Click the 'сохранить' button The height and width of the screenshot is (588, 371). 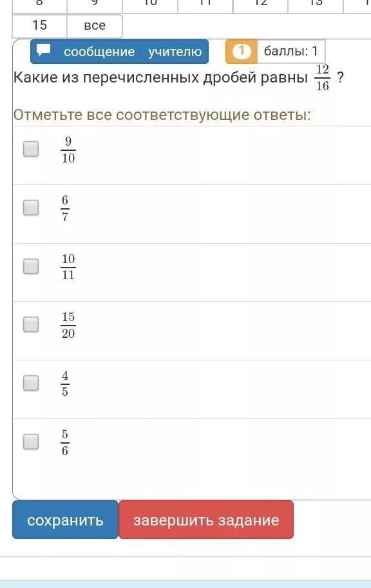tap(65, 520)
